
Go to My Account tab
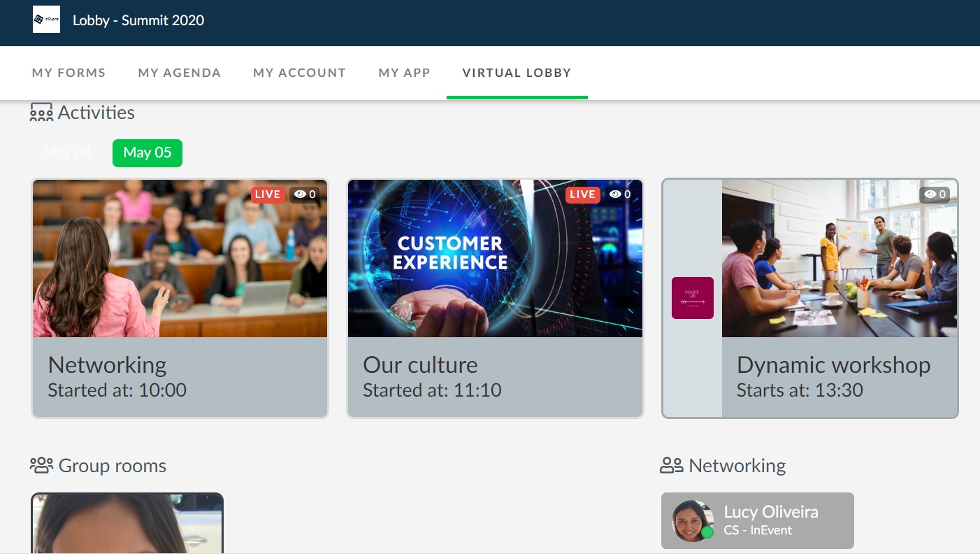pos(300,73)
